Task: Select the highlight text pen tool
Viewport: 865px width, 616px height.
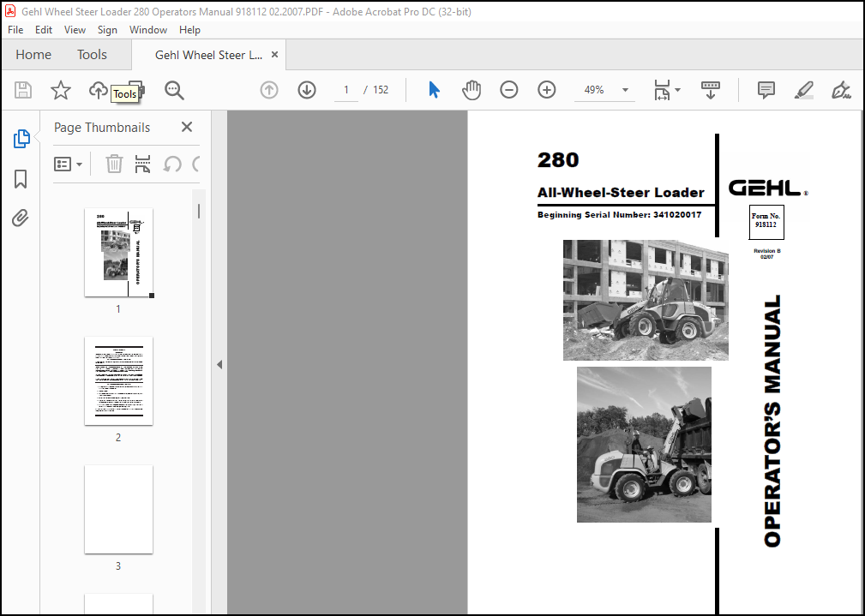Action: pos(804,90)
